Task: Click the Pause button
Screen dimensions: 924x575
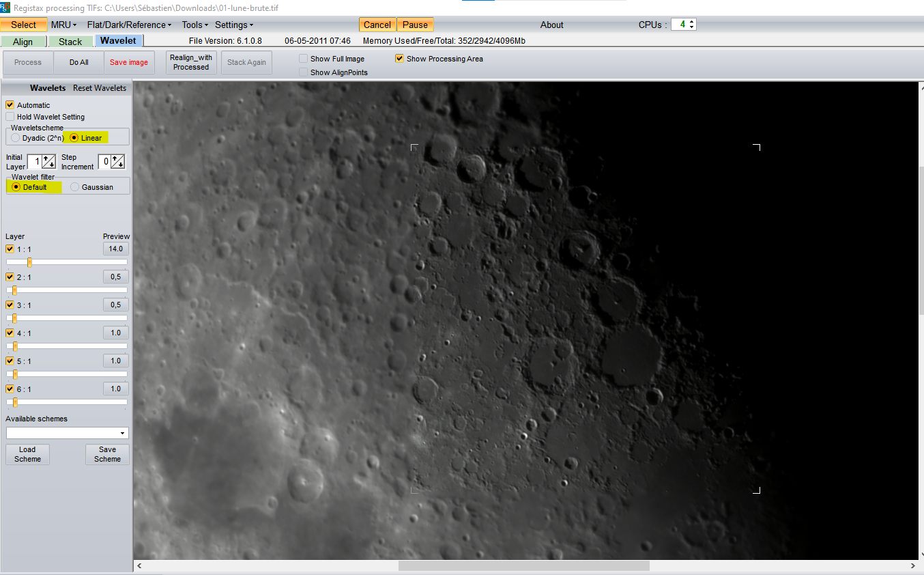Action: (415, 25)
